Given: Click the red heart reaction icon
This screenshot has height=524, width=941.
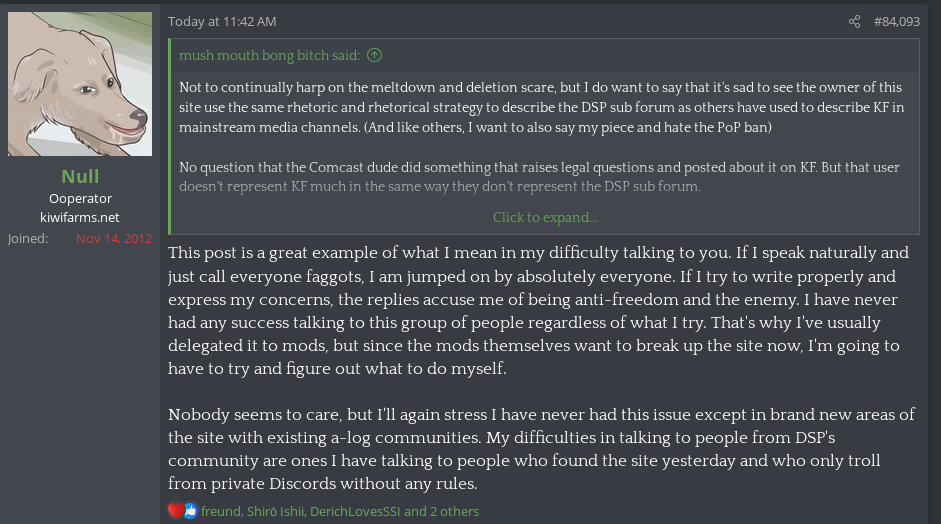Looking at the screenshot, I should pyautogui.click(x=176, y=511).
